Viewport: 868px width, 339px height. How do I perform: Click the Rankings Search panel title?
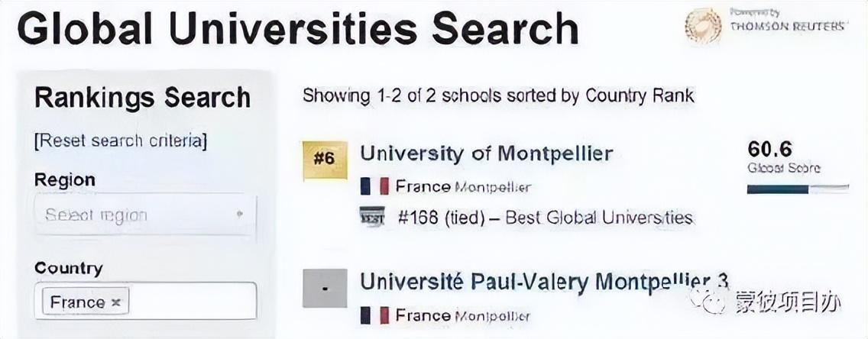click(x=142, y=97)
